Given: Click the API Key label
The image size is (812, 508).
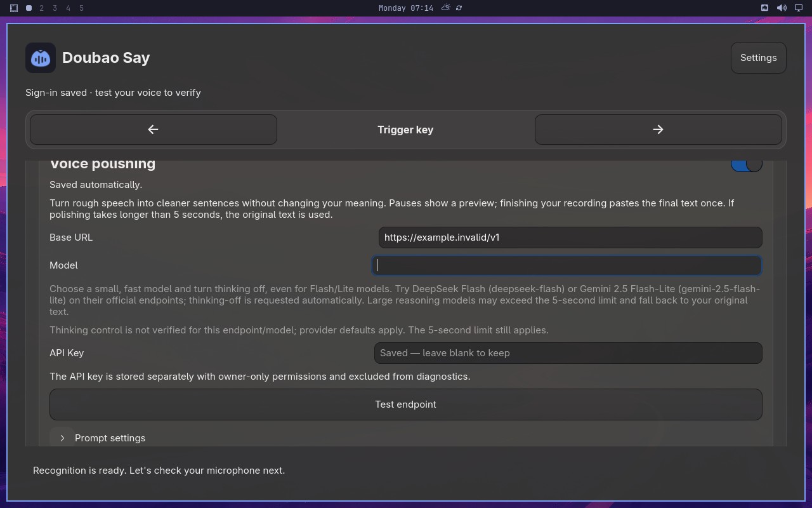Looking at the screenshot, I should (x=67, y=353).
